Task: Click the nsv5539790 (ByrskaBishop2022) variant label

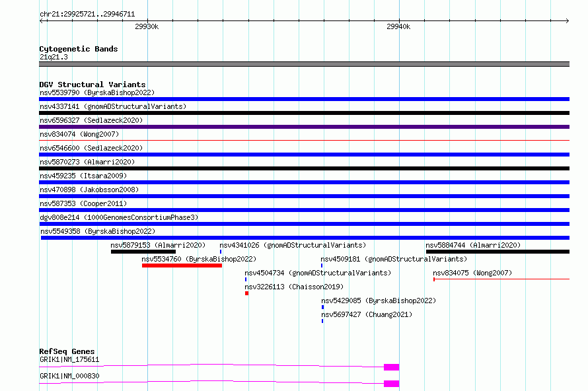Action: [x=97, y=92]
